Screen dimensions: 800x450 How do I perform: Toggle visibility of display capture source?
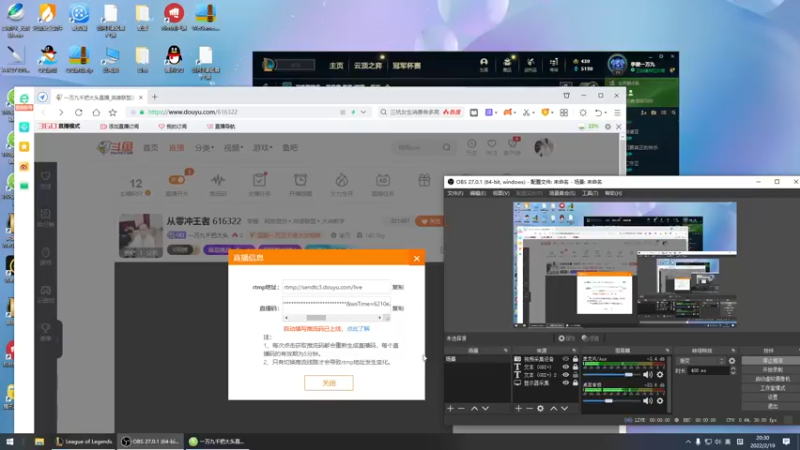point(565,383)
